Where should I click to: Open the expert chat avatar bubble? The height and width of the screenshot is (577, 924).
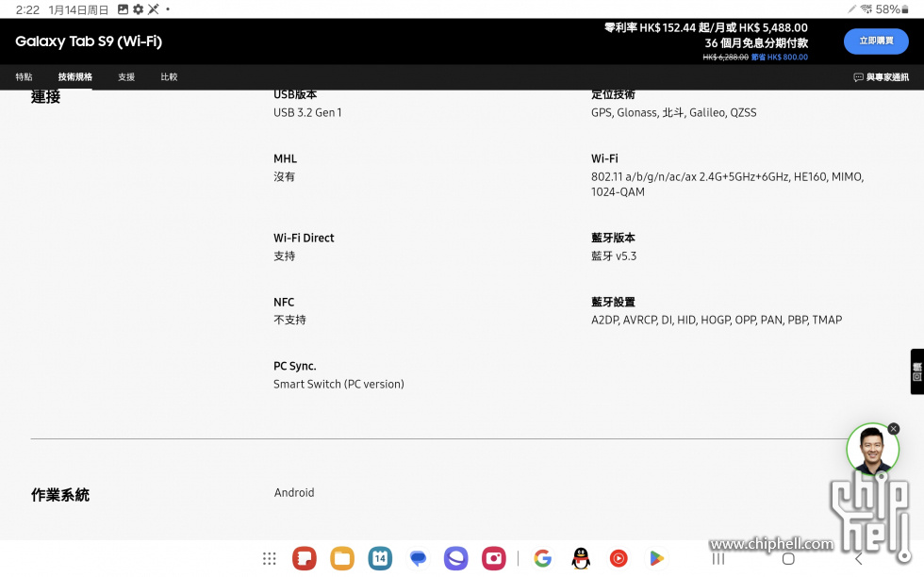pyautogui.click(x=872, y=449)
